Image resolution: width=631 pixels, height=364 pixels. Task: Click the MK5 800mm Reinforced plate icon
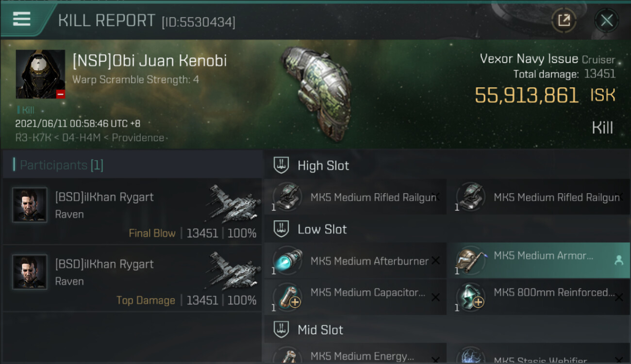471,297
